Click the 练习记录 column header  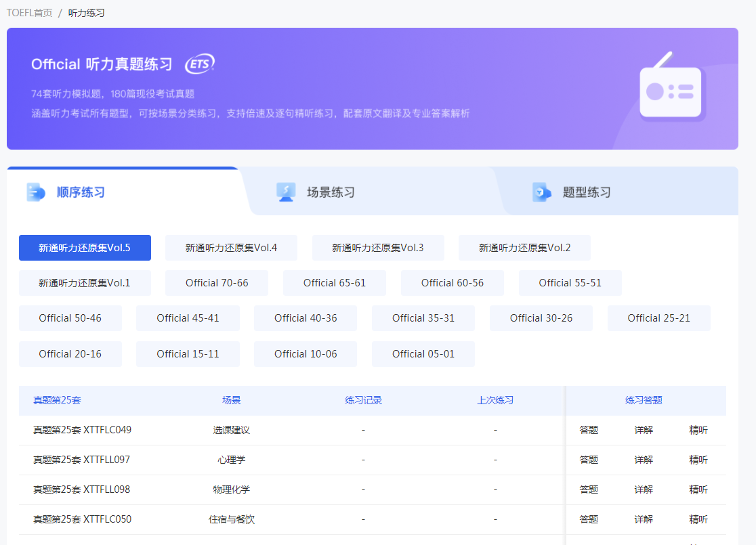coord(364,400)
